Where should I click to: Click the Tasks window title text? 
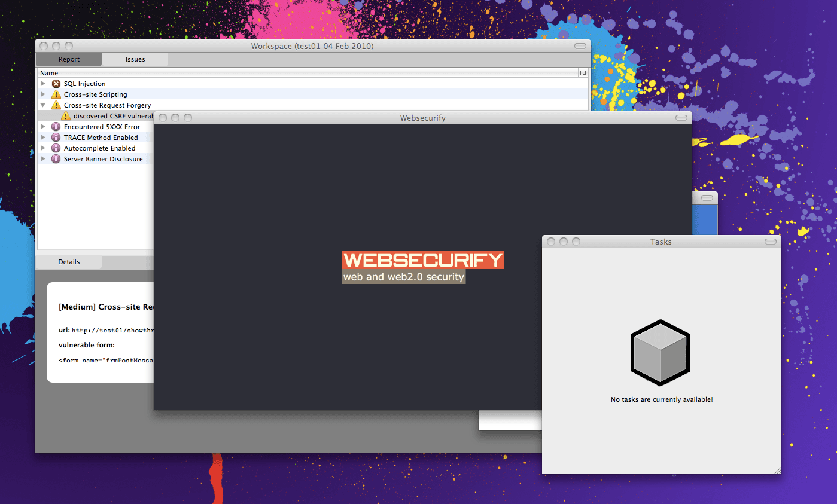coord(661,242)
